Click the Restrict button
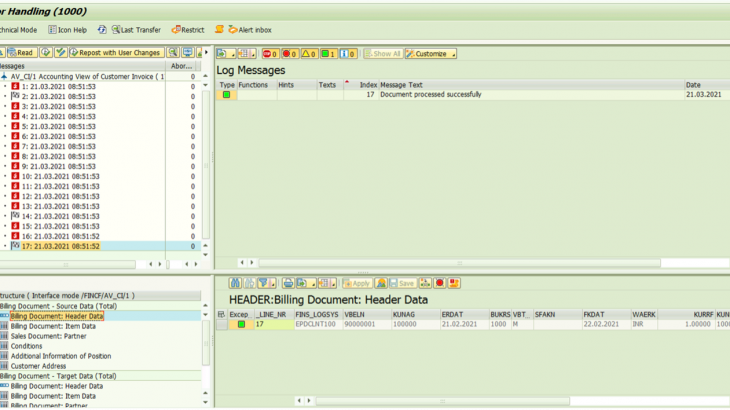The height and width of the screenshot is (410, 730). (x=188, y=30)
